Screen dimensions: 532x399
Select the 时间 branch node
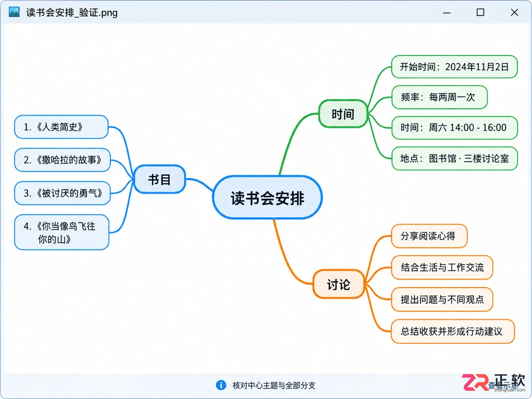click(343, 114)
